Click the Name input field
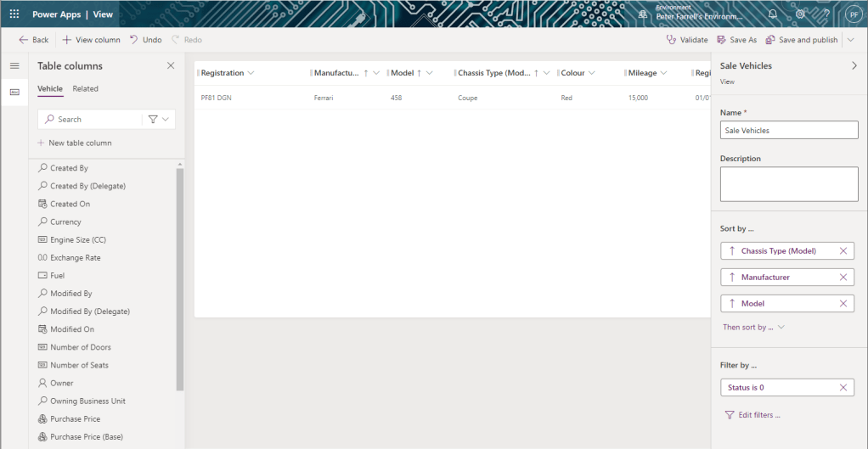The image size is (868, 449). 788,131
